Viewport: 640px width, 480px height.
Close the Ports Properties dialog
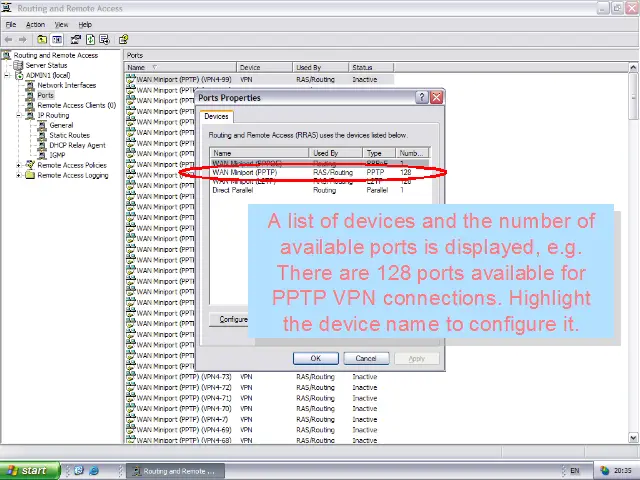(x=436, y=98)
